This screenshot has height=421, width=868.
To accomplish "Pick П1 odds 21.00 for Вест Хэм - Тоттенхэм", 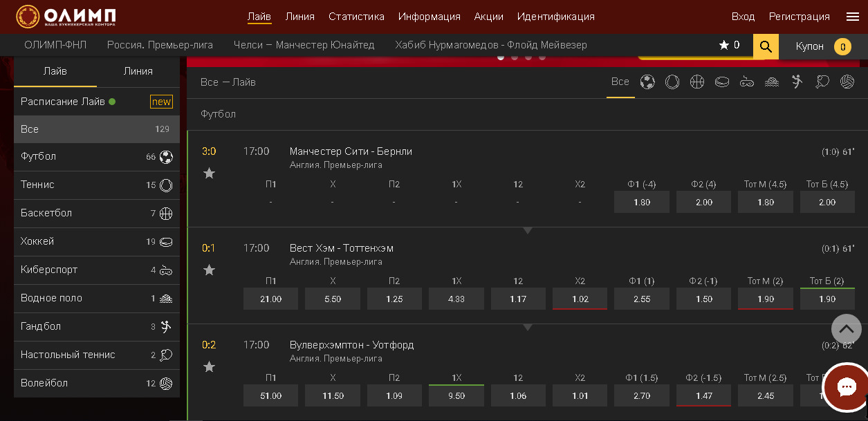I will 270,299.
